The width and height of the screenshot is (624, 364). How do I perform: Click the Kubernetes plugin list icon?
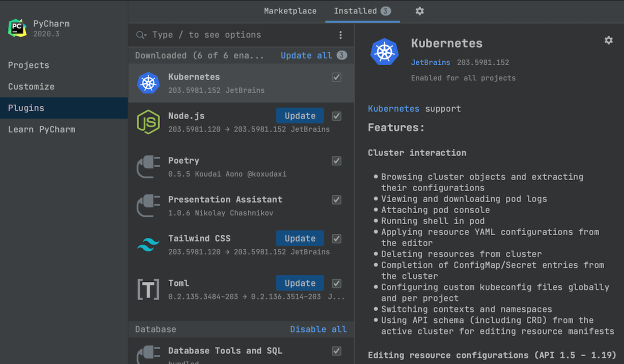click(148, 83)
